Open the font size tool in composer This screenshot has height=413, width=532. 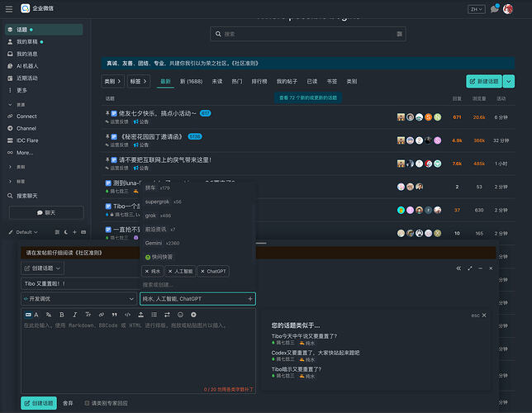pos(88,315)
